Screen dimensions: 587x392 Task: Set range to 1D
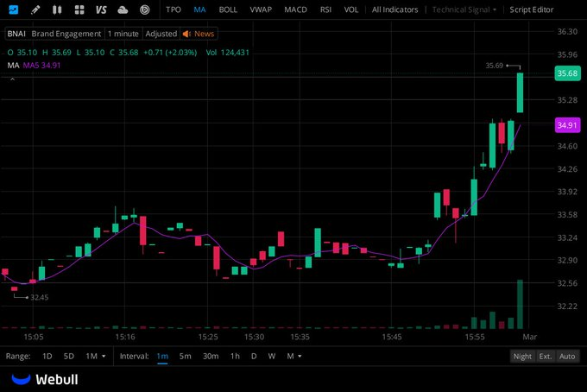pyautogui.click(x=47, y=356)
